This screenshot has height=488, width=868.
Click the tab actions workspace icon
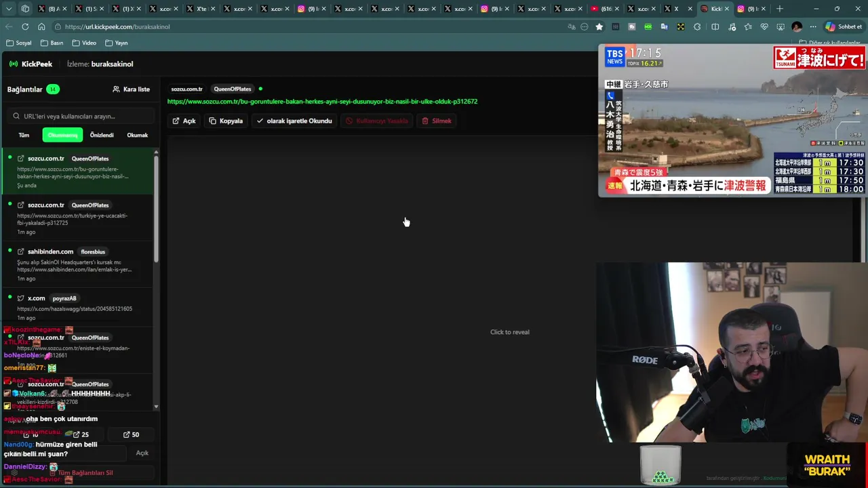click(25, 9)
